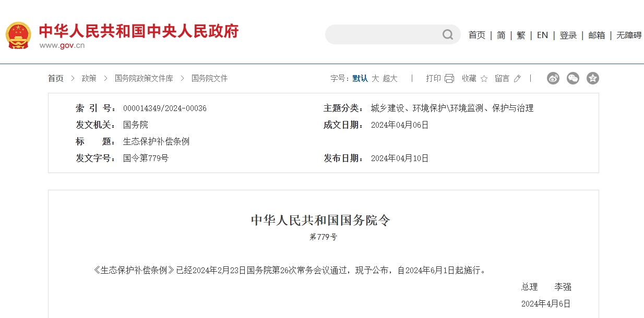
Task: Share the page to Weibo
Action: [553, 78]
